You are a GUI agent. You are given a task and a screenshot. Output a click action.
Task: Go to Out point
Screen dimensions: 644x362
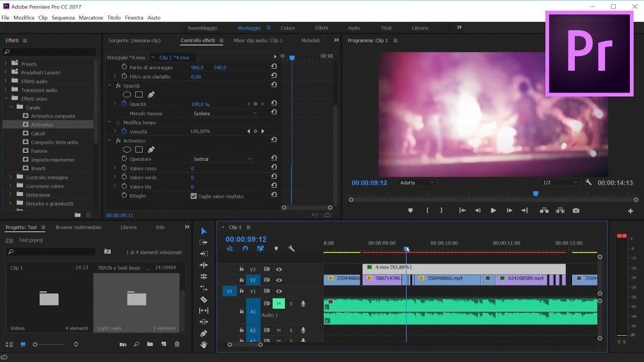[x=525, y=211]
